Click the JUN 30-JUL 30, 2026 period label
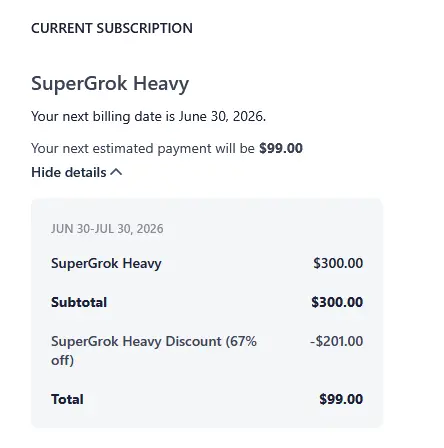The height and width of the screenshot is (448, 444). (107, 229)
